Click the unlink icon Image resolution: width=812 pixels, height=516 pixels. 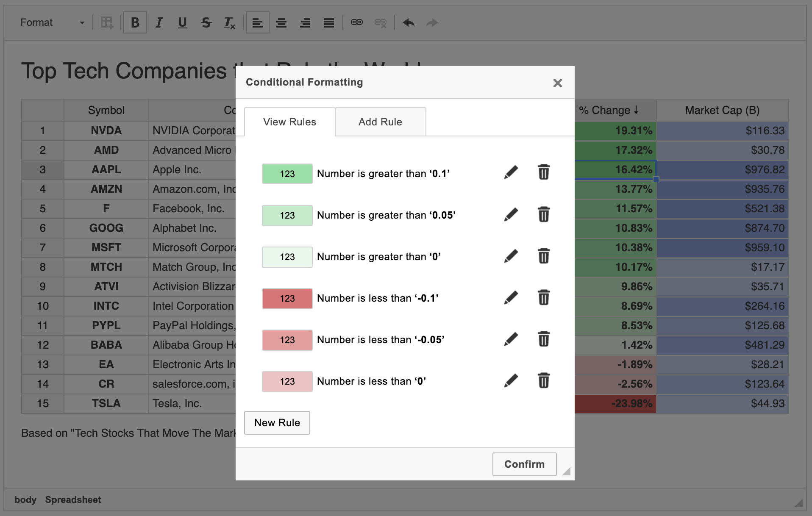coord(381,22)
